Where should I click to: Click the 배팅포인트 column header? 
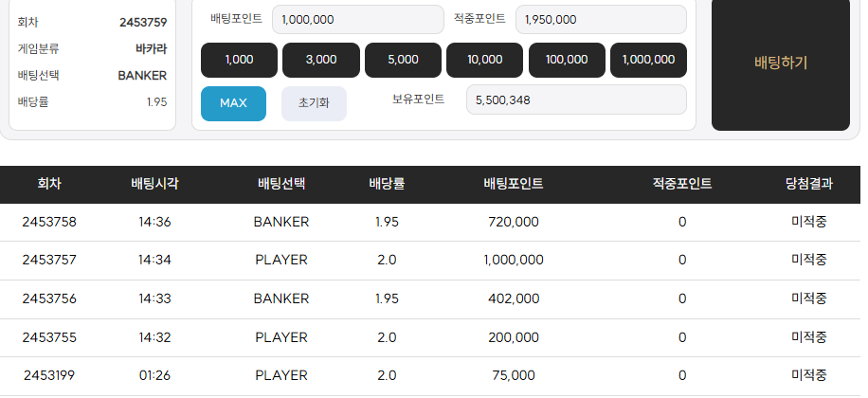pyautogui.click(x=513, y=184)
